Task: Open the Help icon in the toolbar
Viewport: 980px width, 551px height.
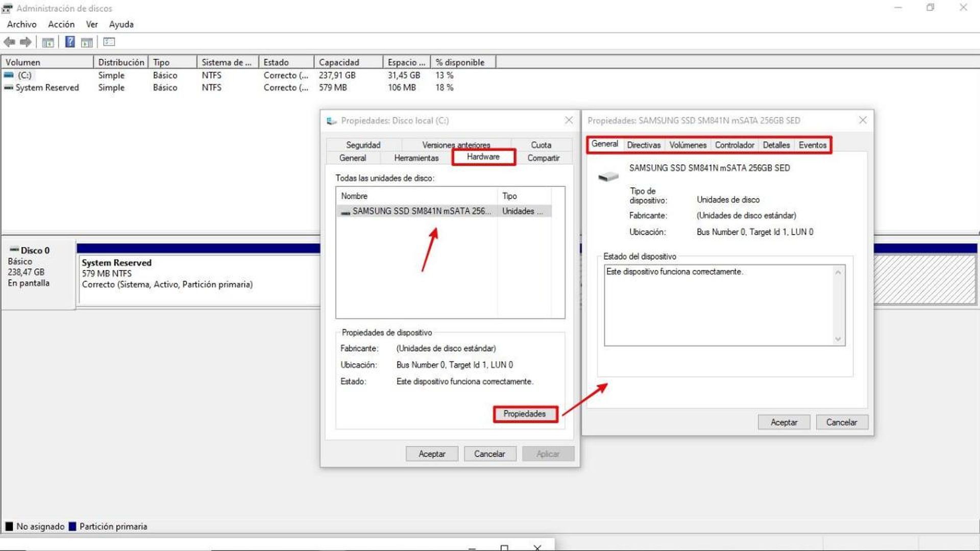Action: point(69,42)
